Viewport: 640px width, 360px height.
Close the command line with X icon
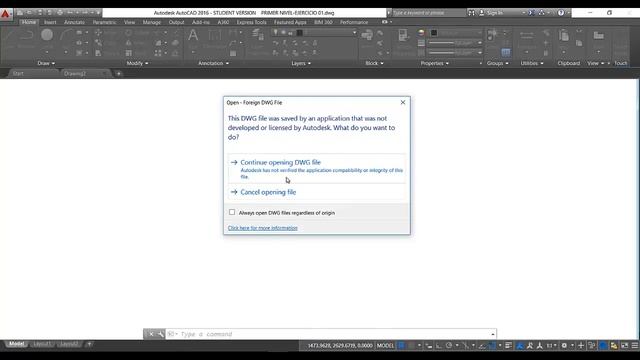coord(151,334)
